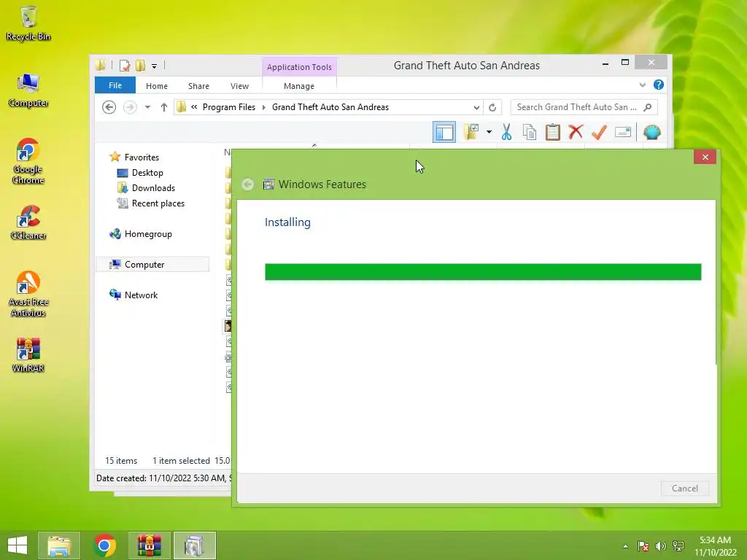The width and height of the screenshot is (747, 560).
Task: Click the blue shell icon in Explorer toolbar
Action: point(651,132)
